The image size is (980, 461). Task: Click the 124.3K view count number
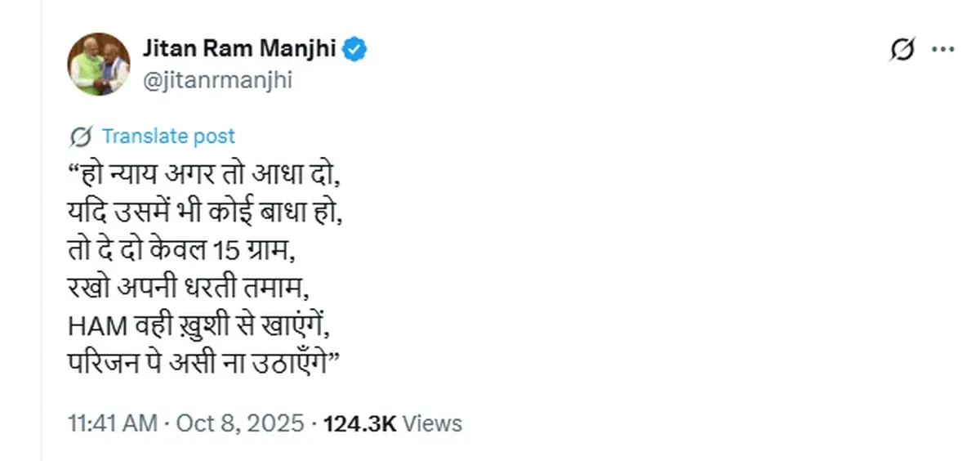(359, 423)
